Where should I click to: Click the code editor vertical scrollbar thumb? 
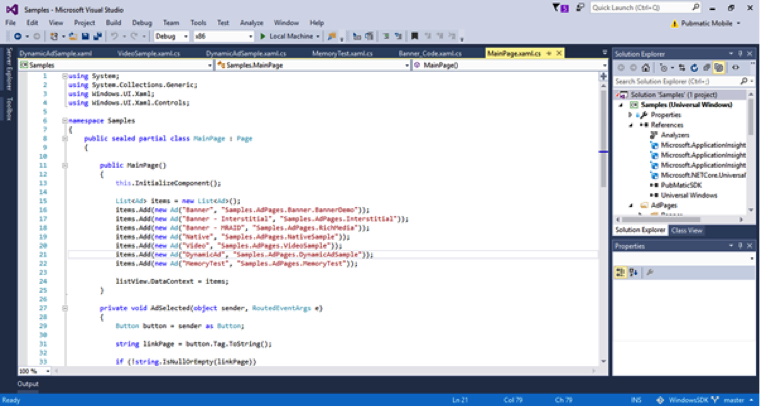click(x=603, y=139)
